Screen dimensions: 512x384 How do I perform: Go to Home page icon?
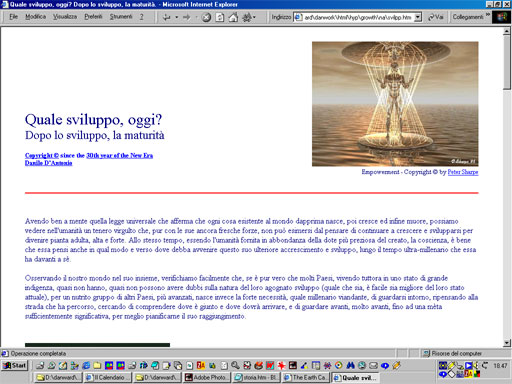coord(233,17)
